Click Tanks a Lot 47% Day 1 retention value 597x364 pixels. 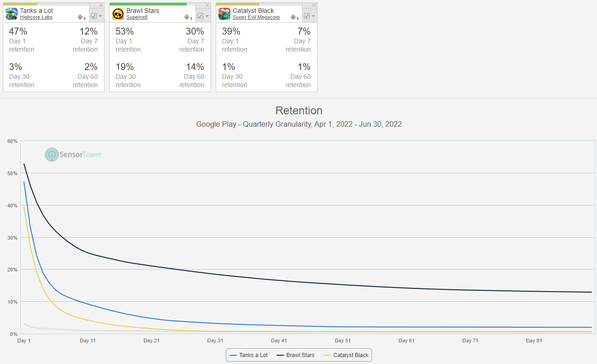(x=18, y=31)
